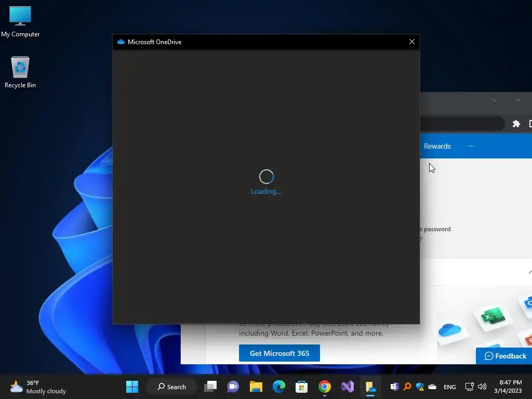Image resolution: width=532 pixels, height=399 pixels.
Task: Click the volume speaker tray icon
Action: click(x=482, y=387)
